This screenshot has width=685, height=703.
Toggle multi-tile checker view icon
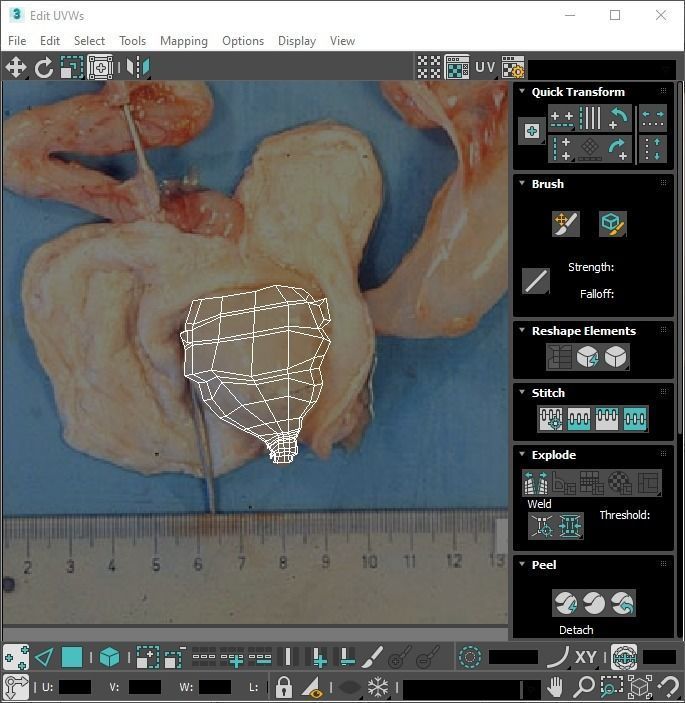pos(429,67)
